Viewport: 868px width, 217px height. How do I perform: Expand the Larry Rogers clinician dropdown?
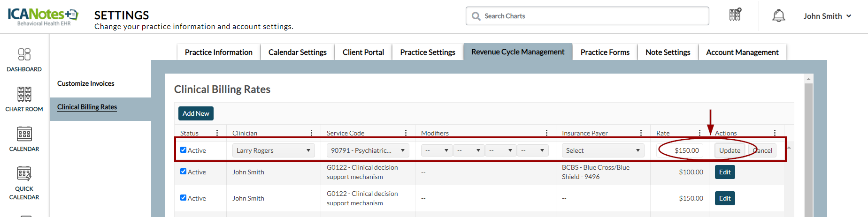click(273, 150)
